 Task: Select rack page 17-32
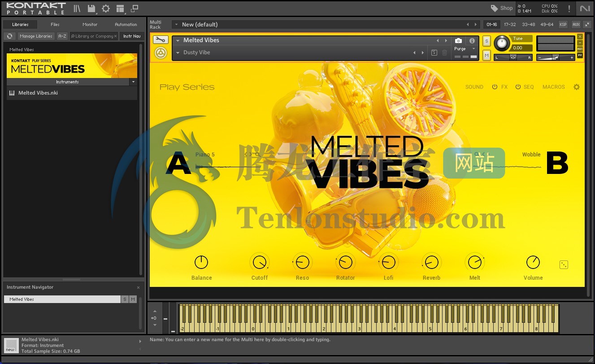click(x=510, y=25)
